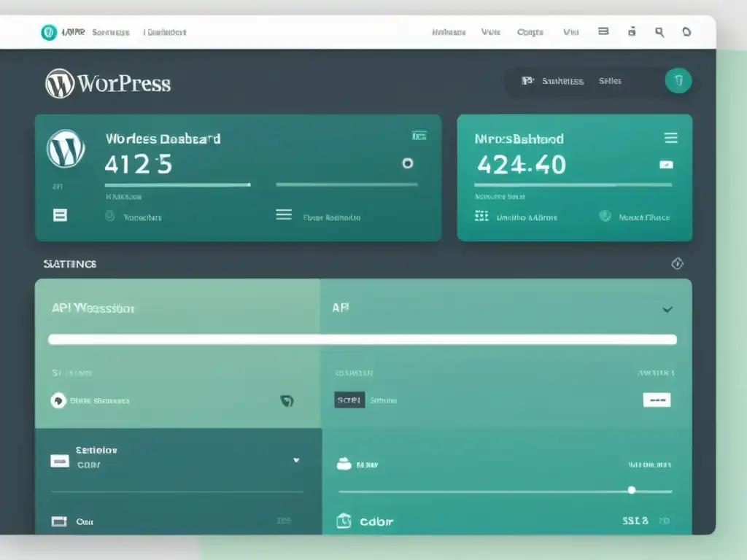The height and width of the screenshot is (560, 747).
Task: Click the Worless Dasbeard card title
Action: [x=163, y=139]
